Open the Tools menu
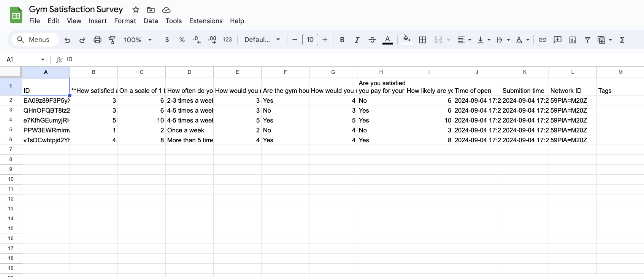 [x=174, y=21]
